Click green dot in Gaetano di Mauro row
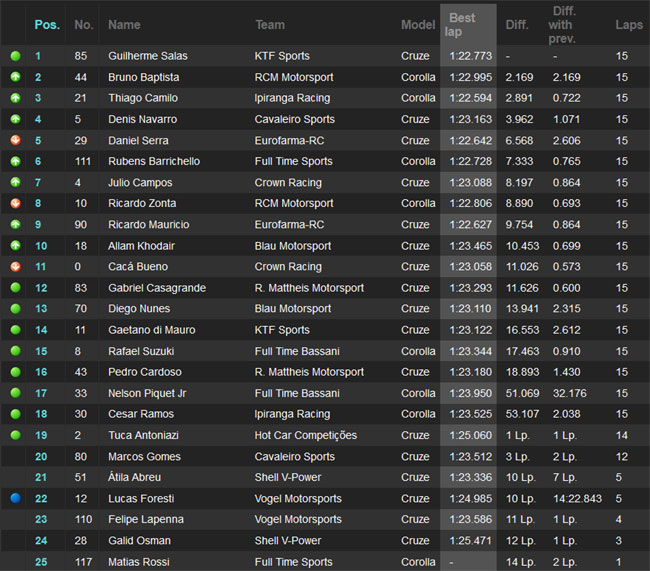The width and height of the screenshot is (650, 571). click(x=15, y=330)
